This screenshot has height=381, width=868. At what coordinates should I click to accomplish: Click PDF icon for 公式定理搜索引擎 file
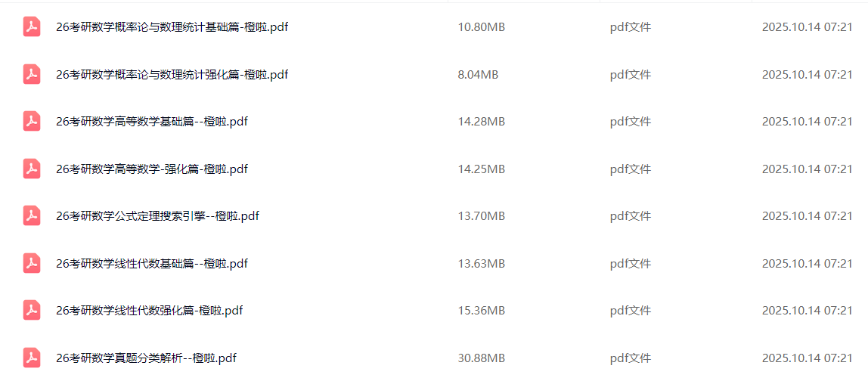click(31, 216)
